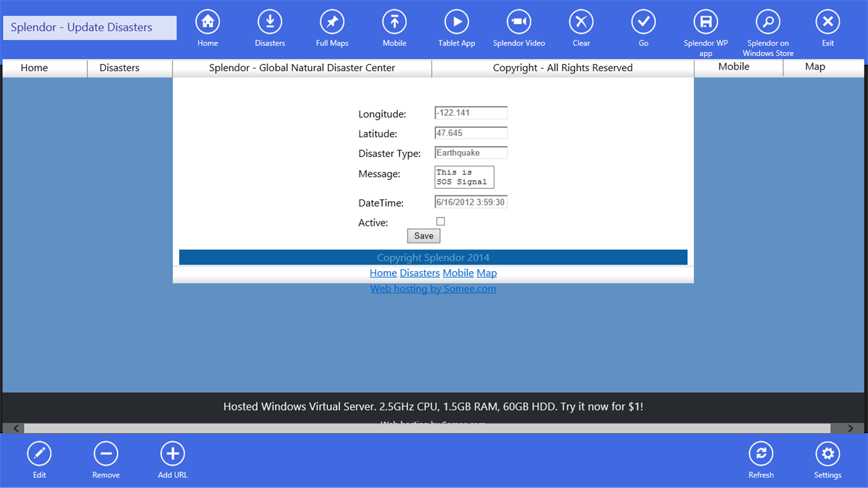The height and width of the screenshot is (488, 868).
Task: Follow the Disasters footer link
Action: [420, 273]
